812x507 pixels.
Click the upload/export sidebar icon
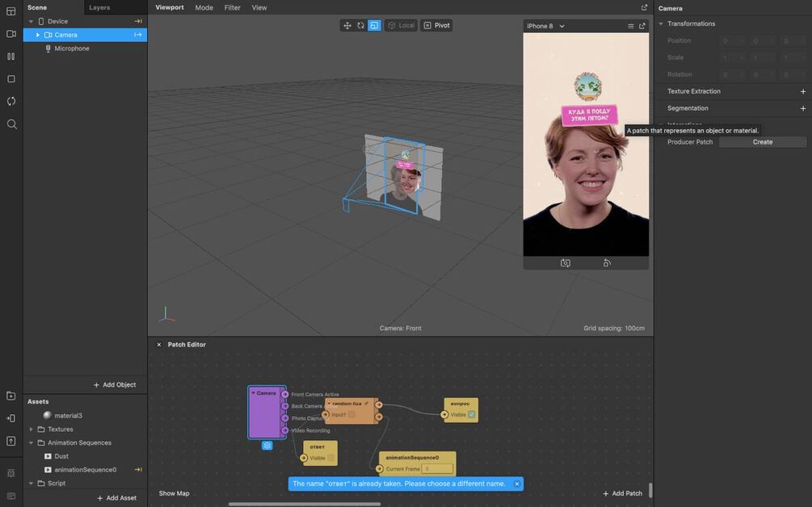point(11,441)
